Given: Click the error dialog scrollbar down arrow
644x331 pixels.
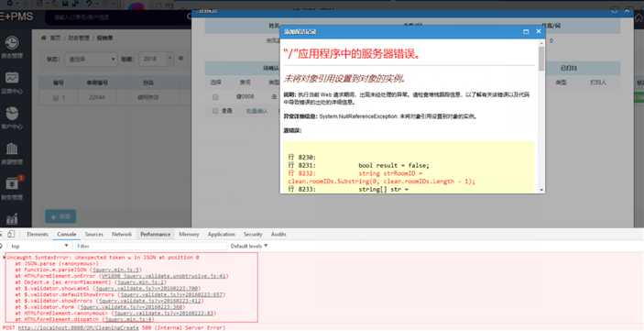Looking at the screenshot, I should (x=541, y=190).
